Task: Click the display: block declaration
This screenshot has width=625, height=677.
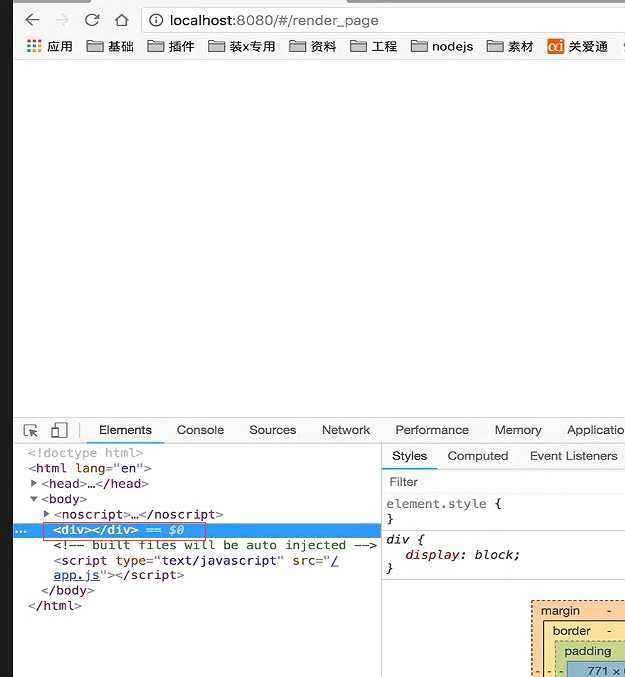Action: 462,555
